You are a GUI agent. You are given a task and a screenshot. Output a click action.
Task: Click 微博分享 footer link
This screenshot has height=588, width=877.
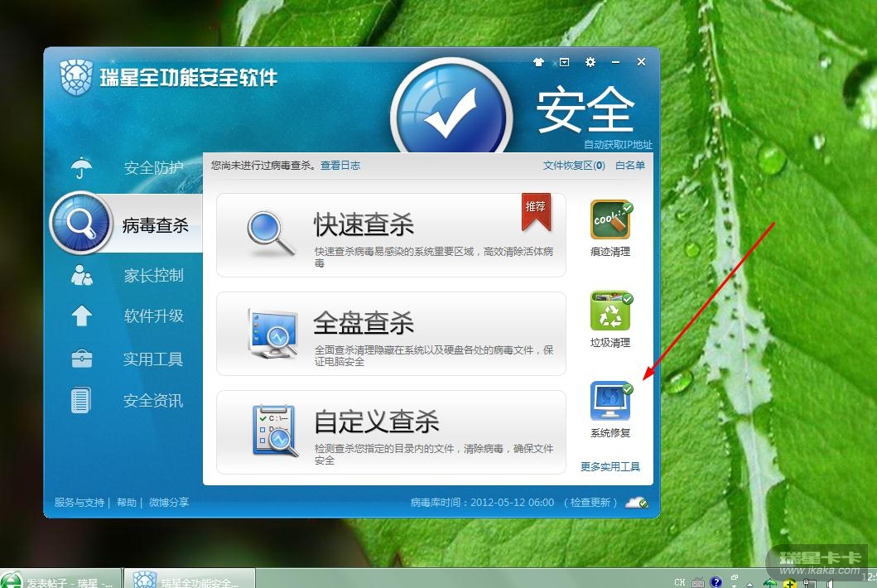[169, 503]
